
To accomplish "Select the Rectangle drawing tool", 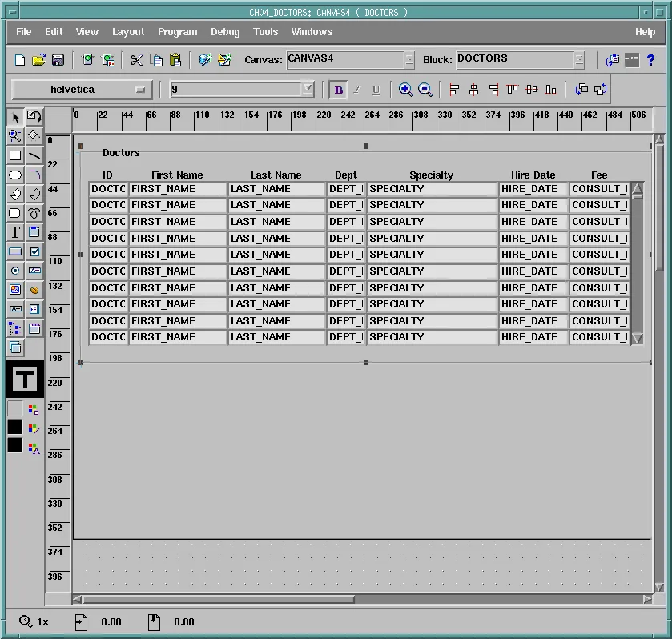I will coord(15,155).
